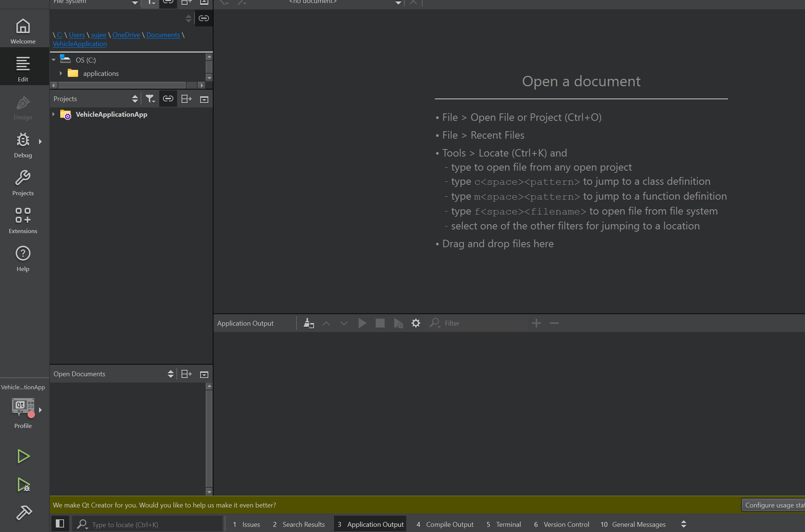Open File System root selector arrows
Screen dimensions: 805x532
pyautogui.click(x=189, y=18)
